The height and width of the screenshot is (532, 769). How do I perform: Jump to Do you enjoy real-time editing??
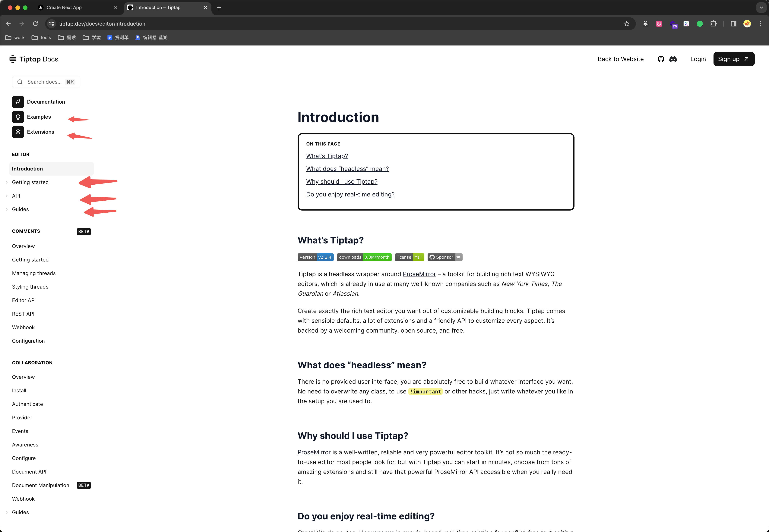(350, 194)
